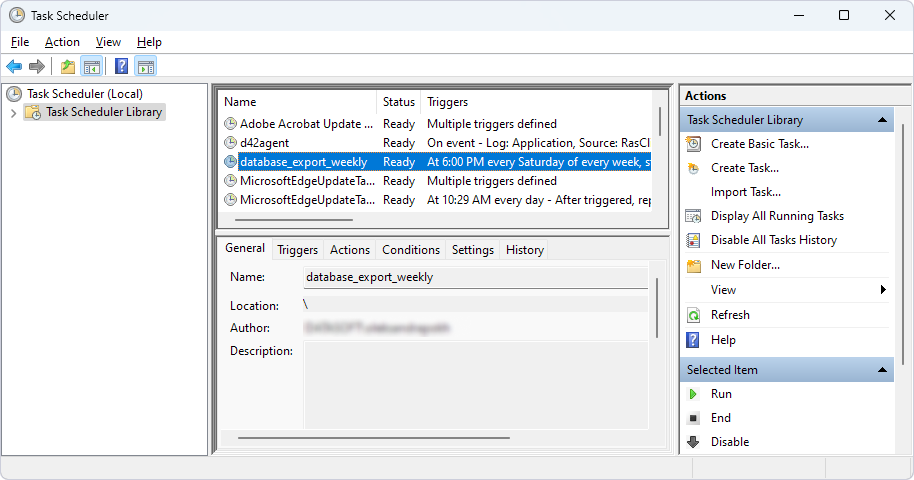Viewport: 914px width, 480px height.
Task: Collapse the Task Scheduler Library actions section
Action: coord(883,120)
